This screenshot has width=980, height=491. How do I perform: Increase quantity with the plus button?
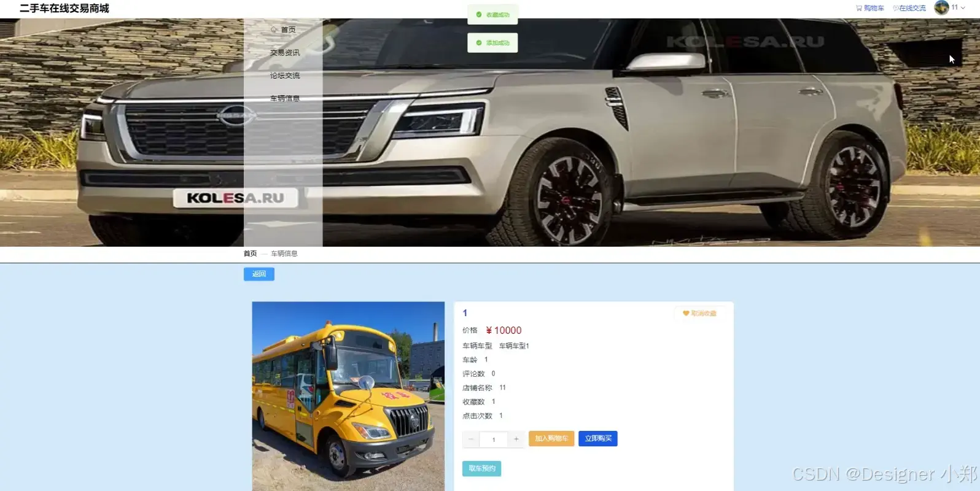(x=516, y=439)
